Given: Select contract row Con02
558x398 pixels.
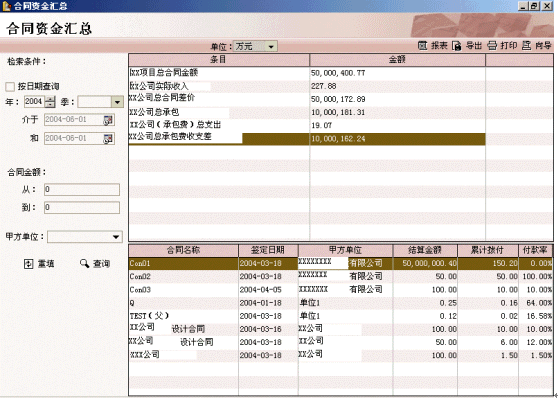Looking at the screenshot, I should tap(341, 276).
